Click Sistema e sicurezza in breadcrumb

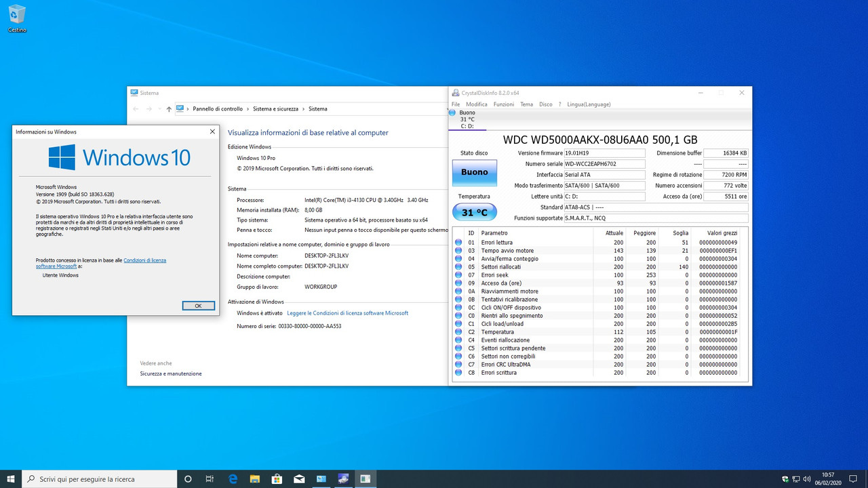tap(276, 108)
